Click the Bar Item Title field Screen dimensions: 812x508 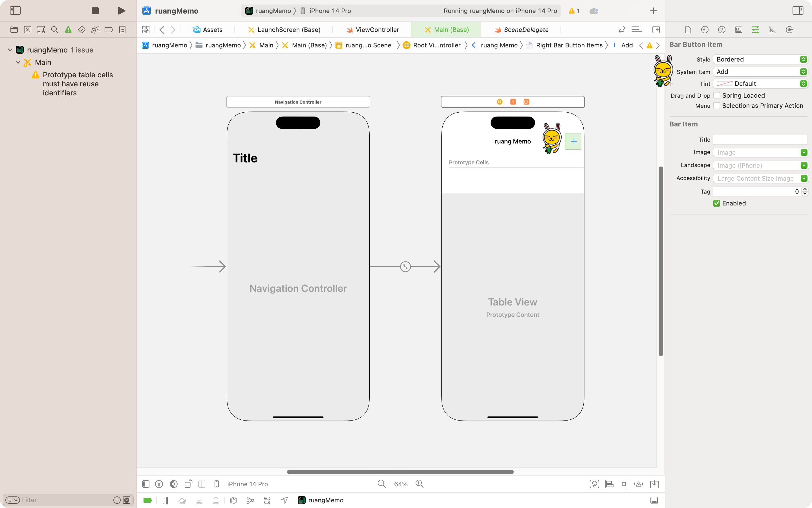(x=760, y=139)
